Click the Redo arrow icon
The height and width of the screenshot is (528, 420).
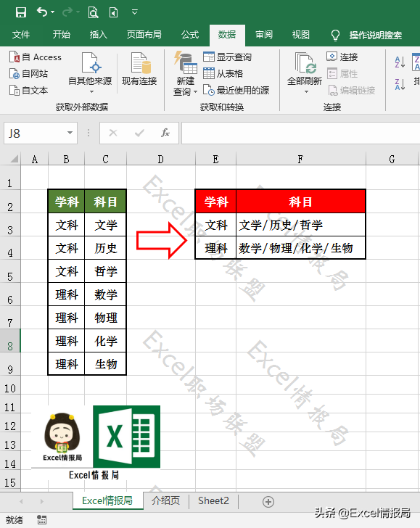(67, 12)
